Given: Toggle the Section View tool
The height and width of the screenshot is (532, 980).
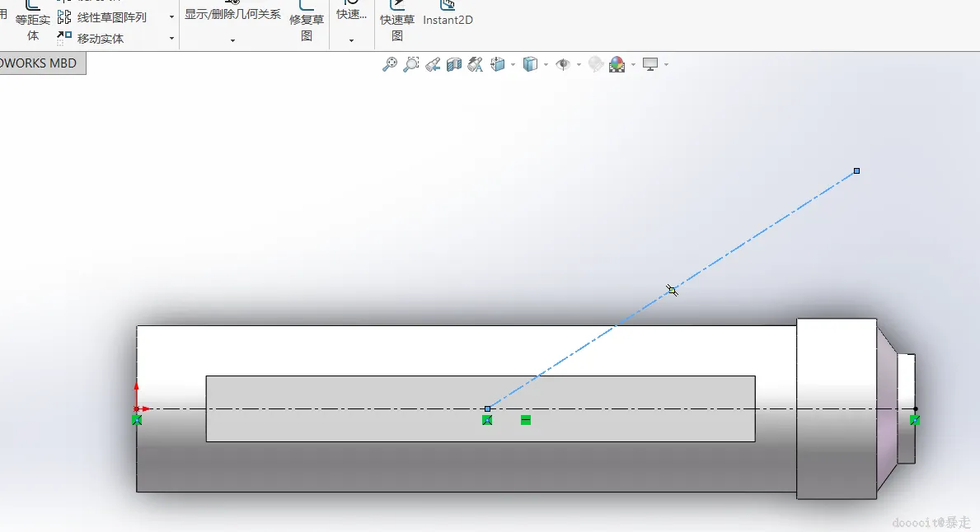Looking at the screenshot, I should tap(454, 64).
